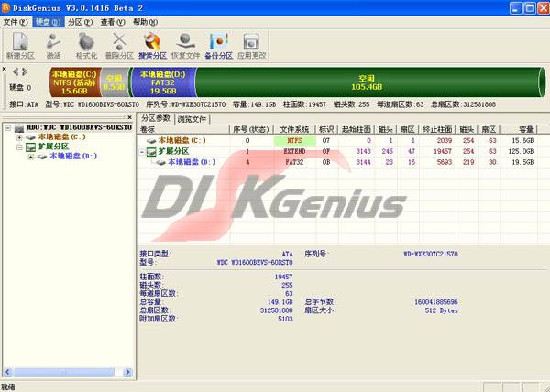This screenshot has height=392, width=550.
Task: Click the 容量 column header
Action: coord(519,130)
